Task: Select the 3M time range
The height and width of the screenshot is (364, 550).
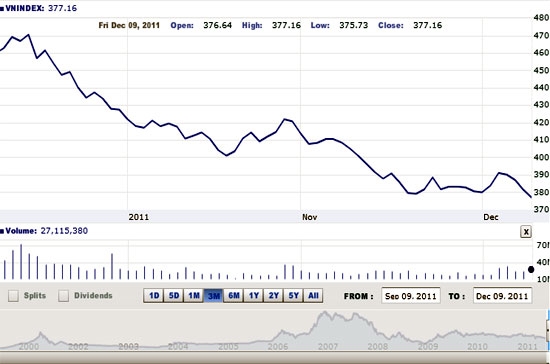Action: pyautogui.click(x=214, y=296)
